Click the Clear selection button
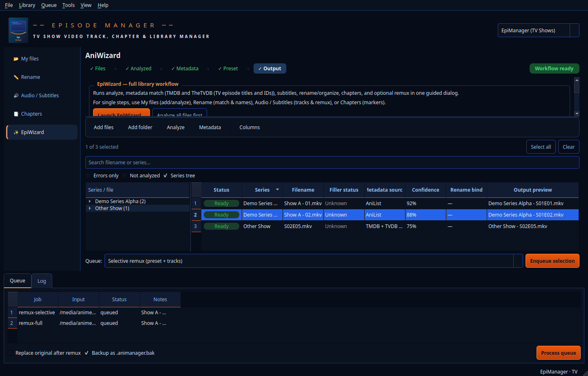588x376 pixels. click(x=569, y=147)
